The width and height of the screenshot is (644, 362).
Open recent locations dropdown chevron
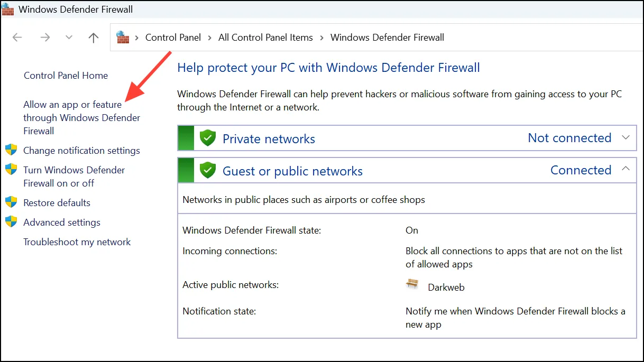(69, 38)
